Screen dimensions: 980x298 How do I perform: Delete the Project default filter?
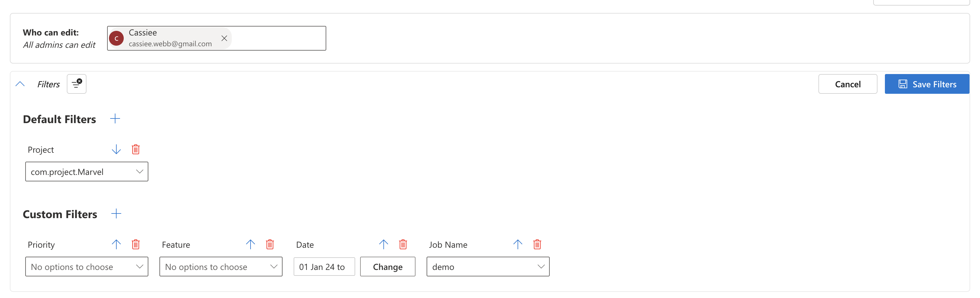point(136,149)
